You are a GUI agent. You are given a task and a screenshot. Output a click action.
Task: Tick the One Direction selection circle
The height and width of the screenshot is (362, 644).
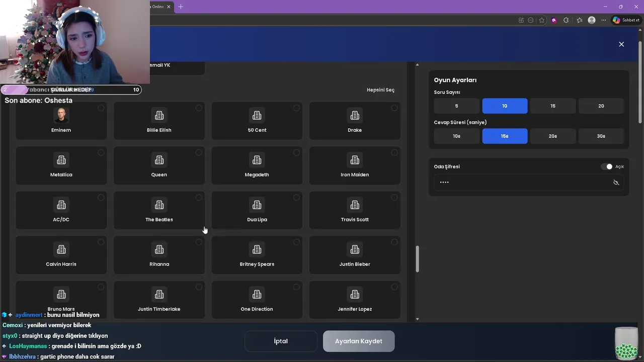[296, 287]
